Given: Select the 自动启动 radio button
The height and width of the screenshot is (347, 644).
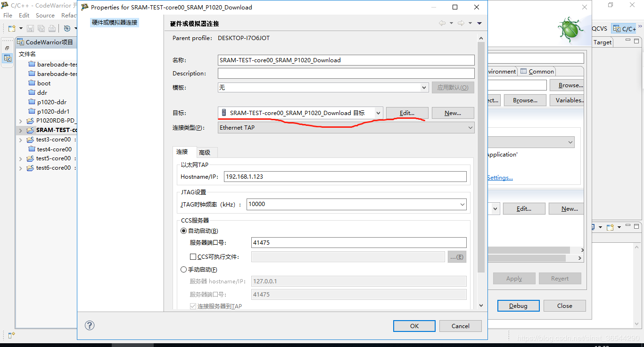Looking at the screenshot, I should (x=184, y=231).
